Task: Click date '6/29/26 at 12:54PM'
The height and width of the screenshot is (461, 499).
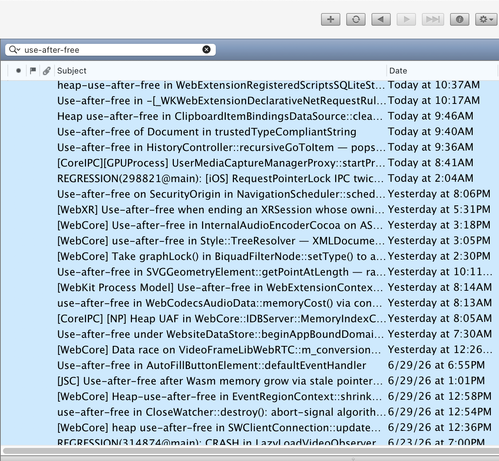Action: pyautogui.click(x=440, y=412)
